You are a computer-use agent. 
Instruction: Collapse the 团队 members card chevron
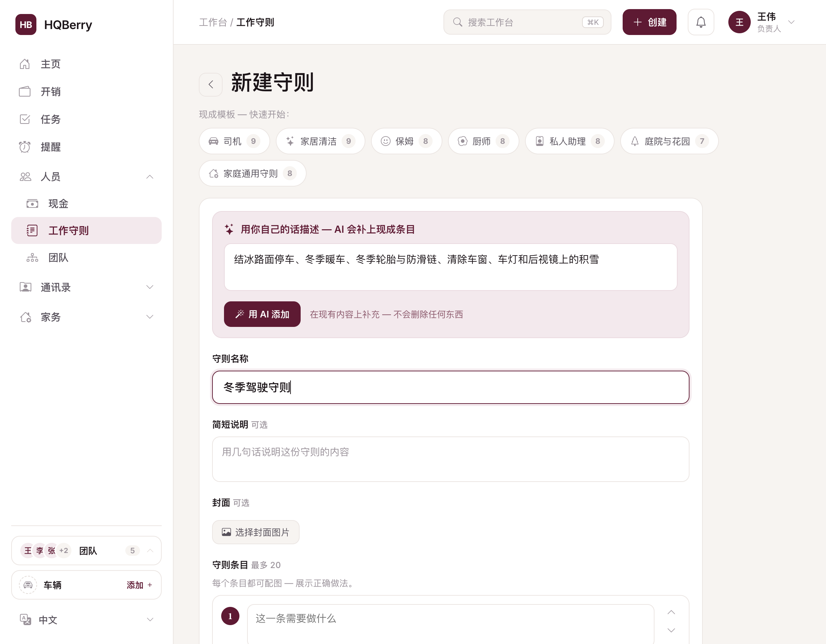[150, 551]
